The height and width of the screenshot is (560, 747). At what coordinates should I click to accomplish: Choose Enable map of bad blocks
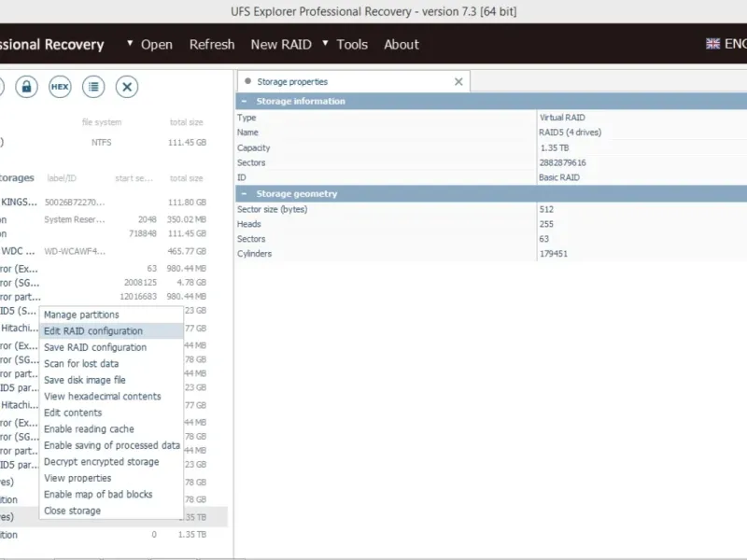111,495
